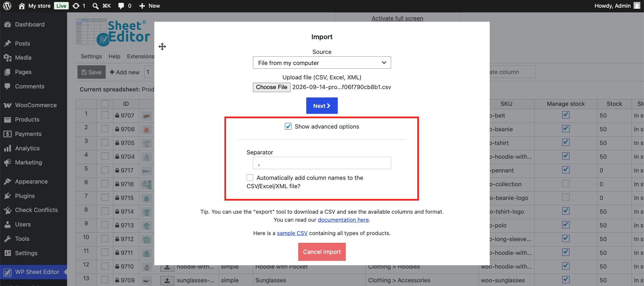Visit My store home icon
Image resolution: width=644 pixels, height=286 pixels.
(x=22, y=6)
